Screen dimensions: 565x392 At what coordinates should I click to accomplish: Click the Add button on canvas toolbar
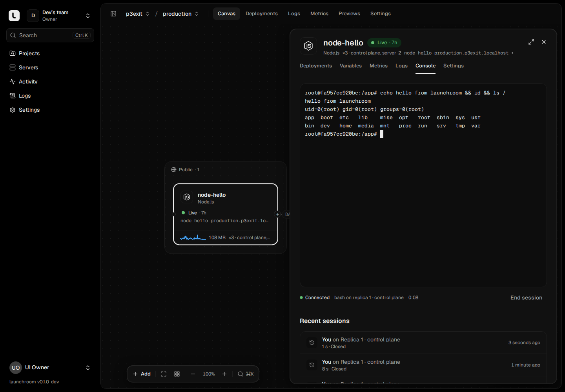pyautogui.click(x=142, y=374)
